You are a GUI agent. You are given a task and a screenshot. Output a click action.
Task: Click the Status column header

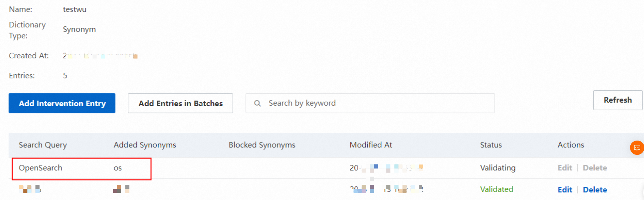(491, 145)
